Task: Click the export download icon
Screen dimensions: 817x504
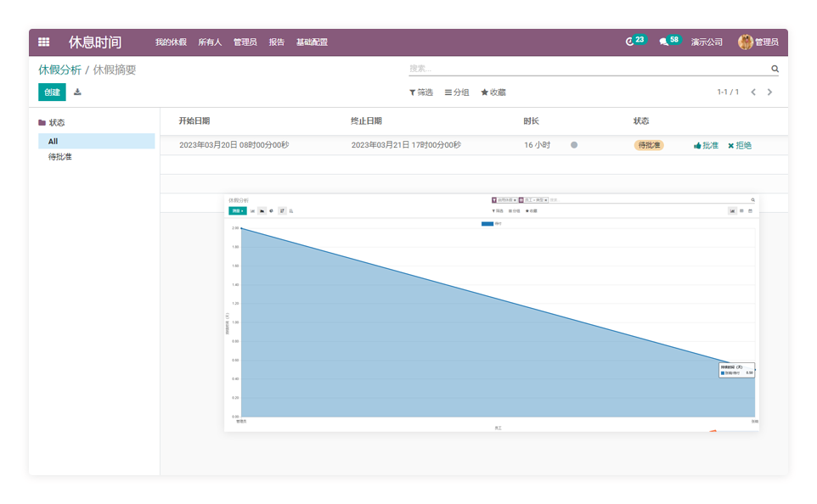Action: point(78,92)
